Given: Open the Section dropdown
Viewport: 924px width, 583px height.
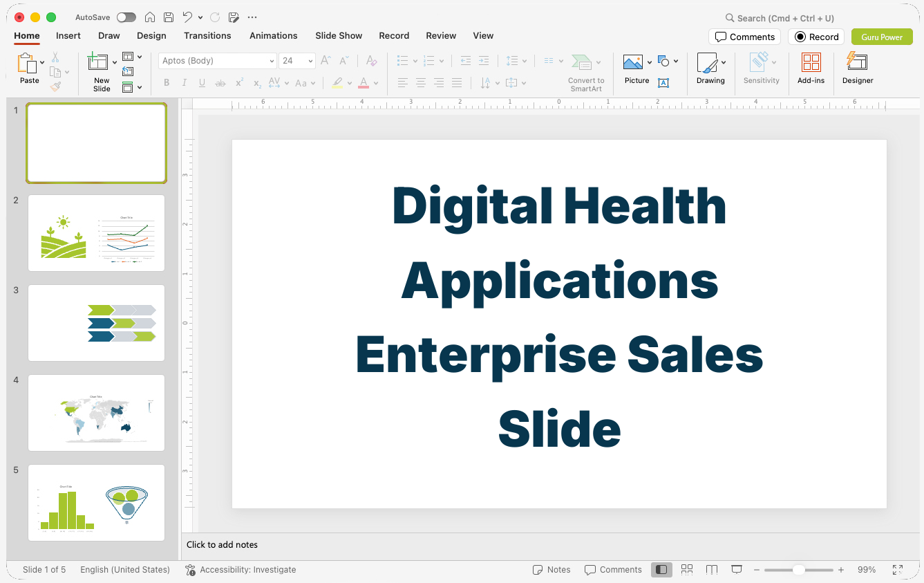Looking at the screenshot, I should [x=132, y=87].
